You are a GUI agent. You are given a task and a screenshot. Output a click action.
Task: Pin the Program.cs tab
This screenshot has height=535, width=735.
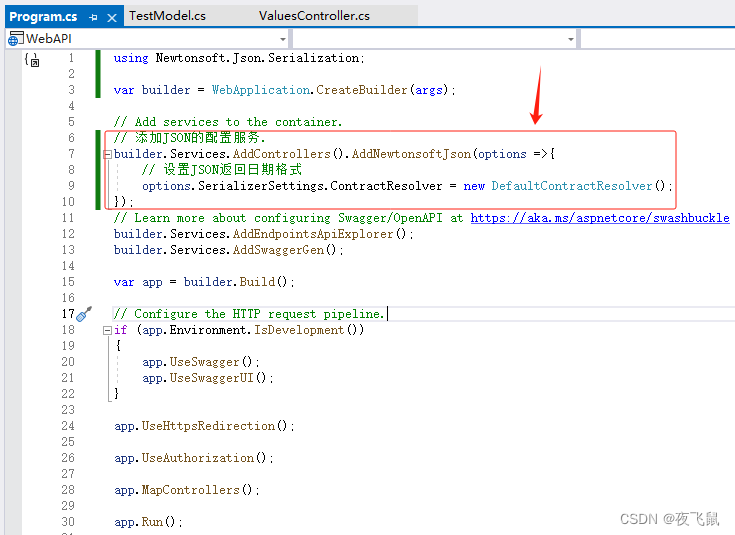(x=93, y=17)
